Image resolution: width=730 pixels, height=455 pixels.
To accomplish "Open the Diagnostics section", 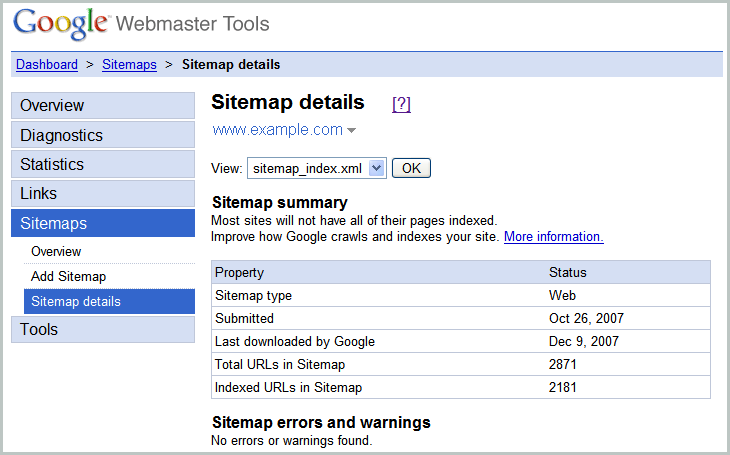I will coord(103,135).
